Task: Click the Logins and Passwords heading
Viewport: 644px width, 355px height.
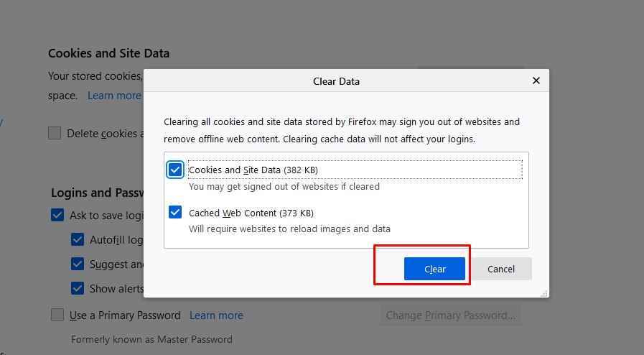Action: click(98, 193)
